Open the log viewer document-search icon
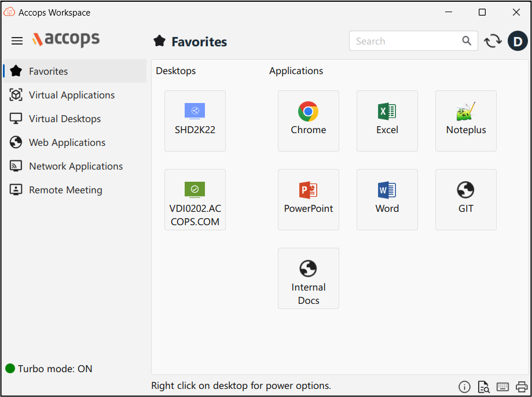This screenshot has height=397, width=532. [483, 387]
